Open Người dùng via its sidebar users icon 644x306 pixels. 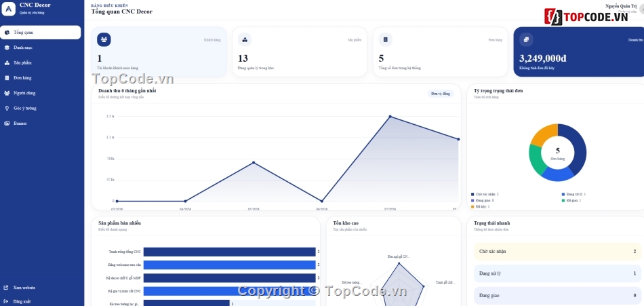coord(7,93)
